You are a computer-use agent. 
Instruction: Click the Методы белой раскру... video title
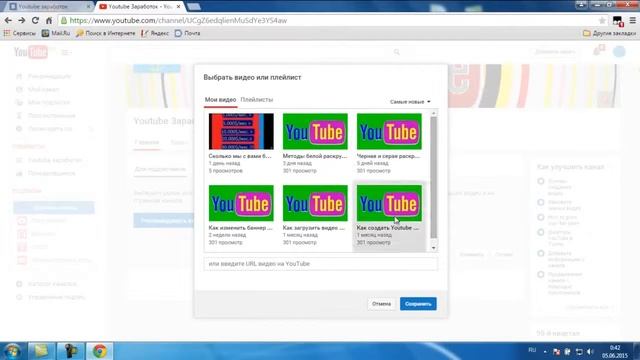tap(315, 156)
